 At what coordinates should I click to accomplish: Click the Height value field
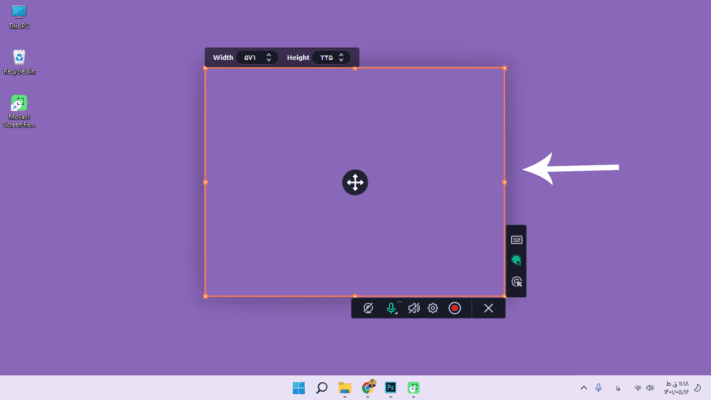326,58
